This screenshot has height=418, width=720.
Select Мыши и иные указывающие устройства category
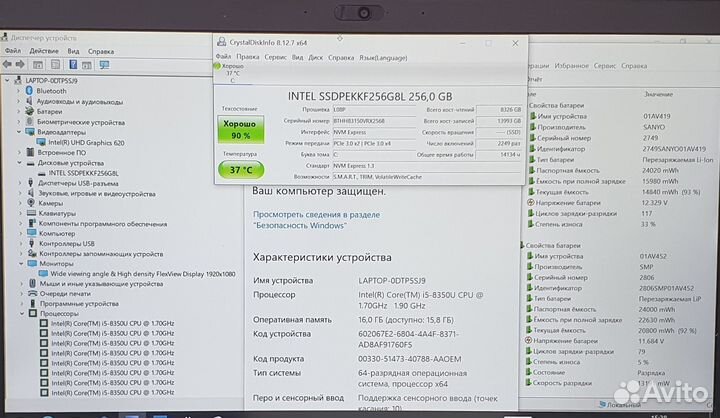101,283
